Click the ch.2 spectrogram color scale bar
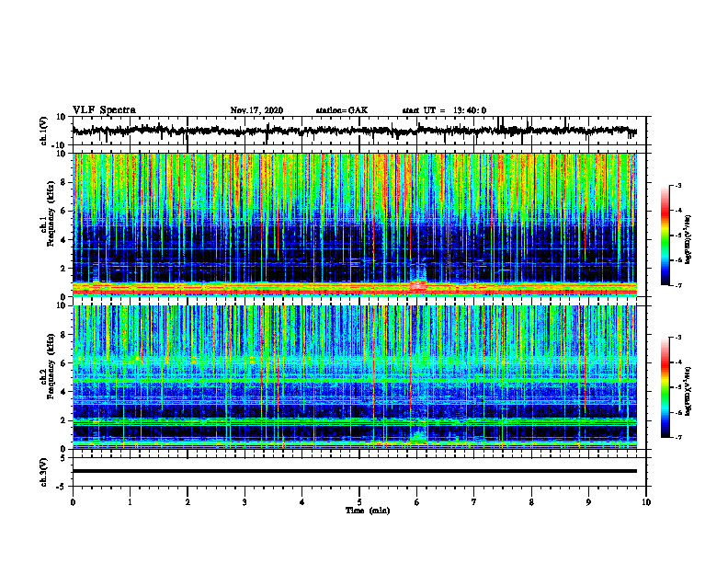Screen dimensions: 728x563 click(x=665, y=387)
